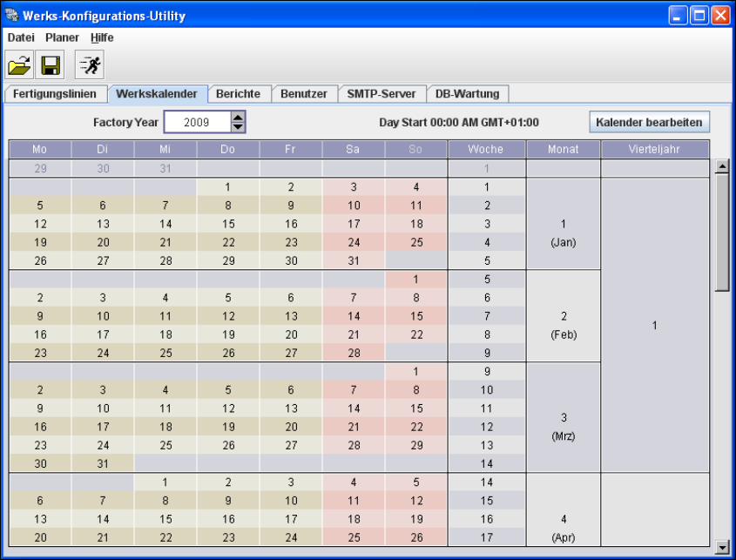Open the Hilfe menu
Viewport: 736px width, 560px height.
(x=102, y=37)
